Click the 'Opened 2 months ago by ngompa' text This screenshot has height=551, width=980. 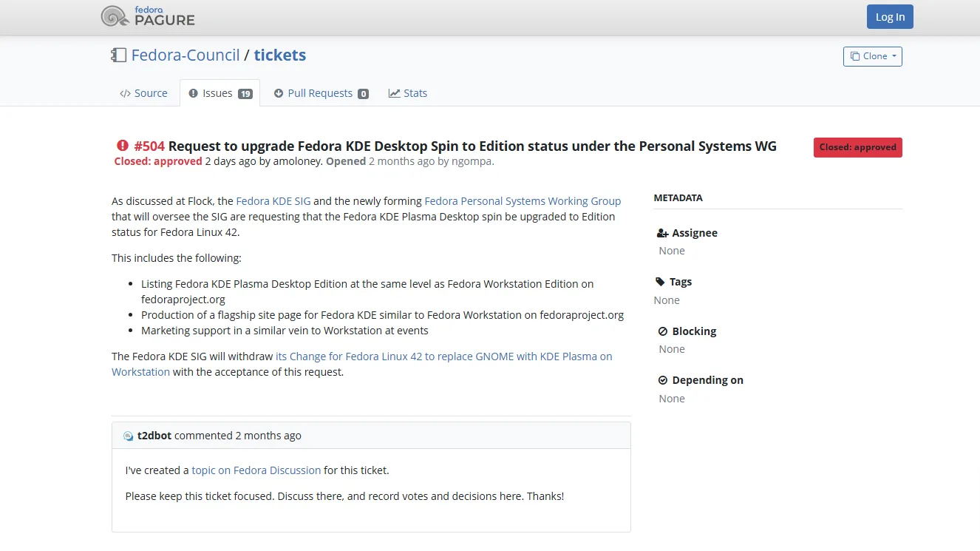click(x=410, y=161)
